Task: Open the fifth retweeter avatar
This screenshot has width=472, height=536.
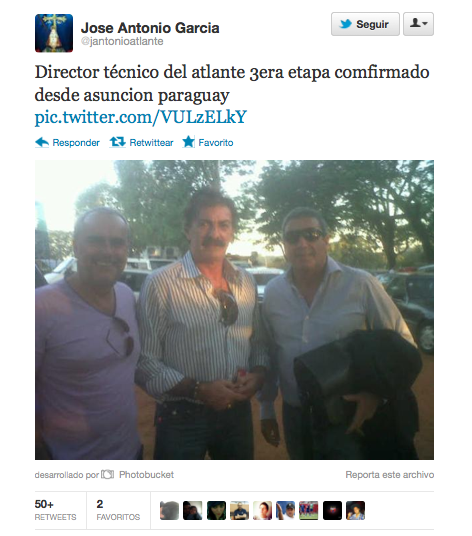Action: (x=262, y=510)
